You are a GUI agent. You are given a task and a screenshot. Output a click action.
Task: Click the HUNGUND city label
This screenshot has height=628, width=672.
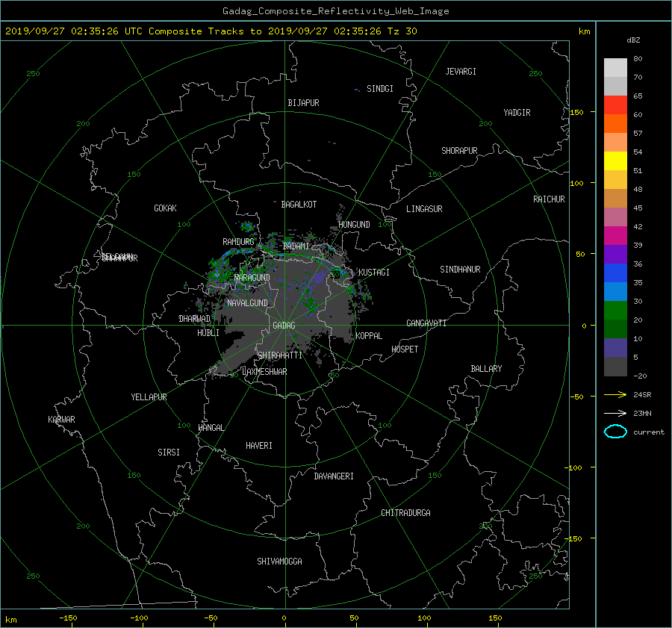tap(354, 225)
